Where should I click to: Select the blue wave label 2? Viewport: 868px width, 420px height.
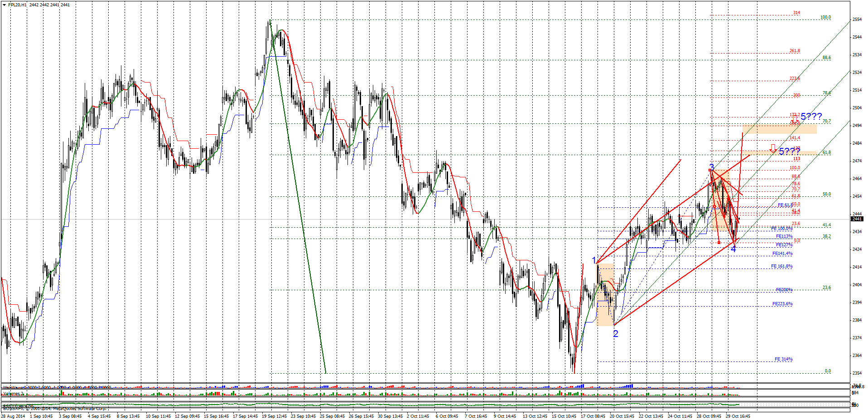click(x=616, y=334)
